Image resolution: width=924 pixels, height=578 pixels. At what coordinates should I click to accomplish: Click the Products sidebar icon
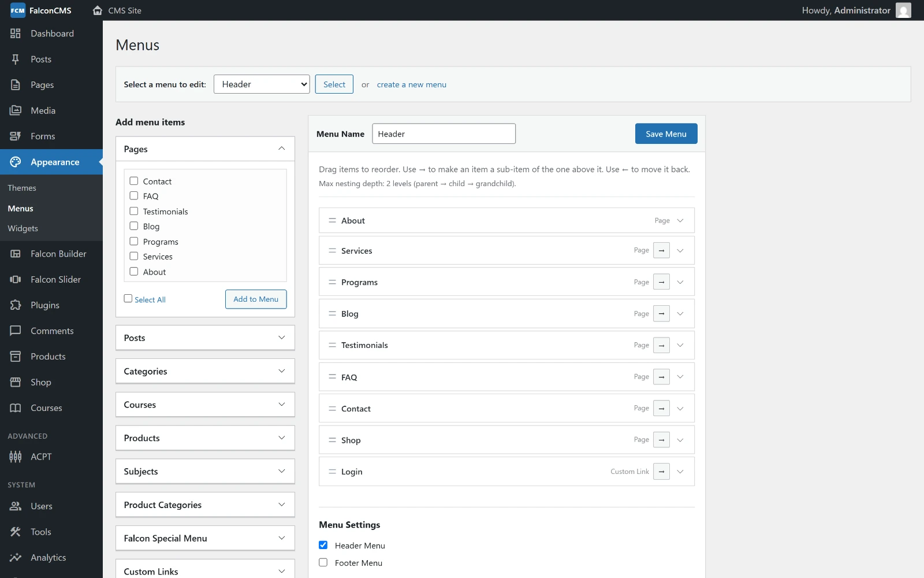[16, 357]
